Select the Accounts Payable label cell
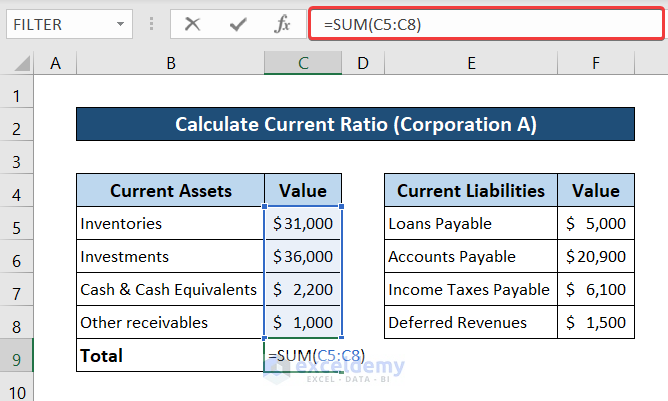This screenshot has width=668, height=401. pyautogui.click(x=471, y=257)
